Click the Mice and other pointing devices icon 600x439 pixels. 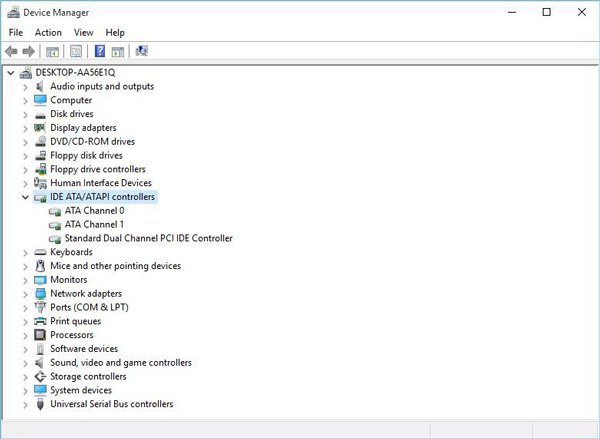40,266
